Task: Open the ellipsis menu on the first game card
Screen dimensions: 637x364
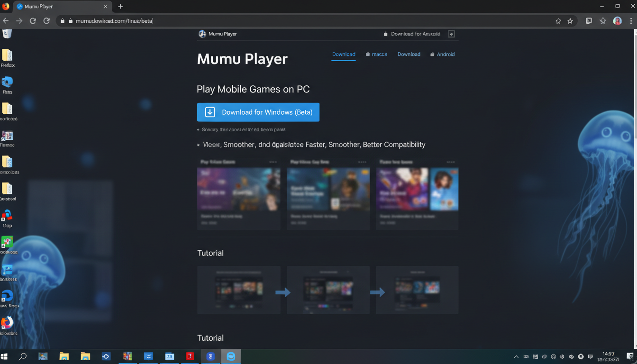Action: coord(273,162)
